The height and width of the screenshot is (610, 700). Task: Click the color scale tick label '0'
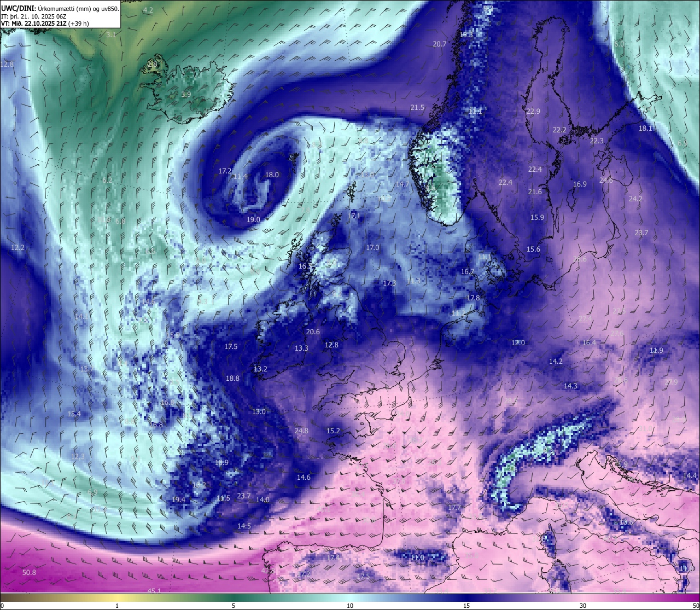(2, 606)
